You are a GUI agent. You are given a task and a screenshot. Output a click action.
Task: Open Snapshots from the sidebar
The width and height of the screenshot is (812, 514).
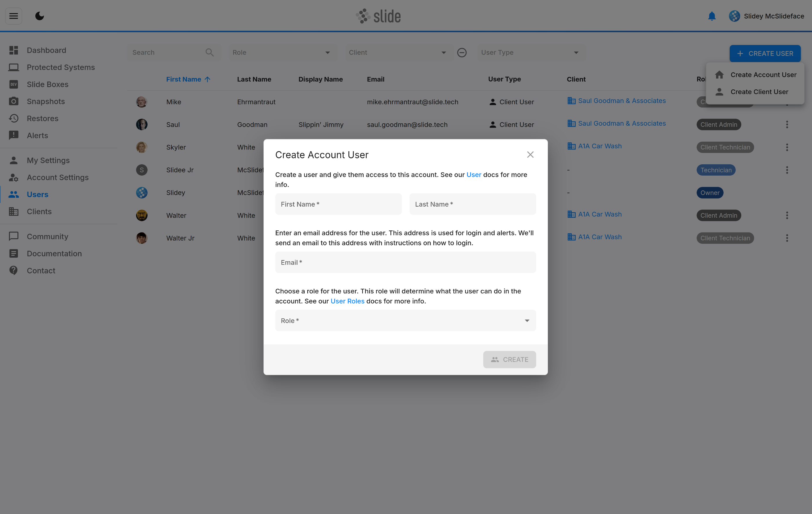point(46,101)
